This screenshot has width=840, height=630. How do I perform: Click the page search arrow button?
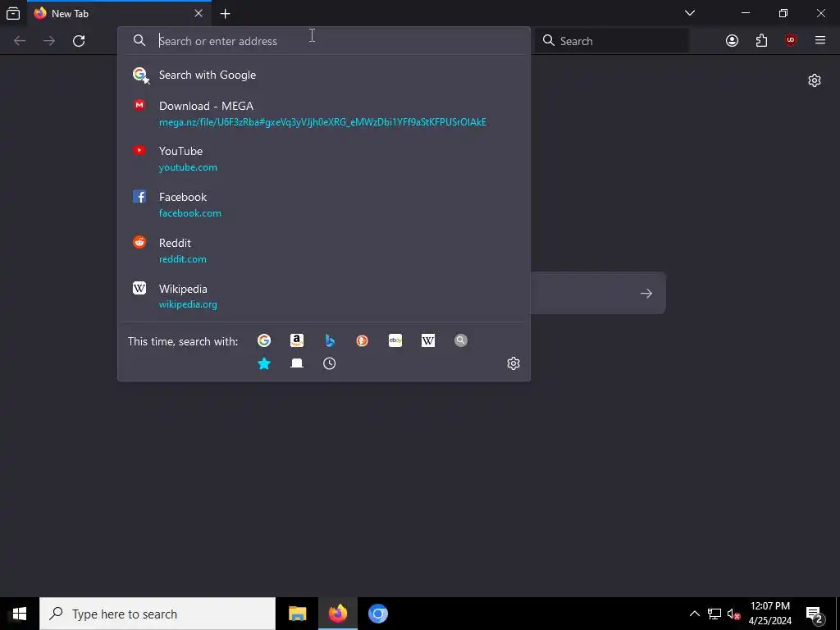pyautogui.click(x=646, y=293)
